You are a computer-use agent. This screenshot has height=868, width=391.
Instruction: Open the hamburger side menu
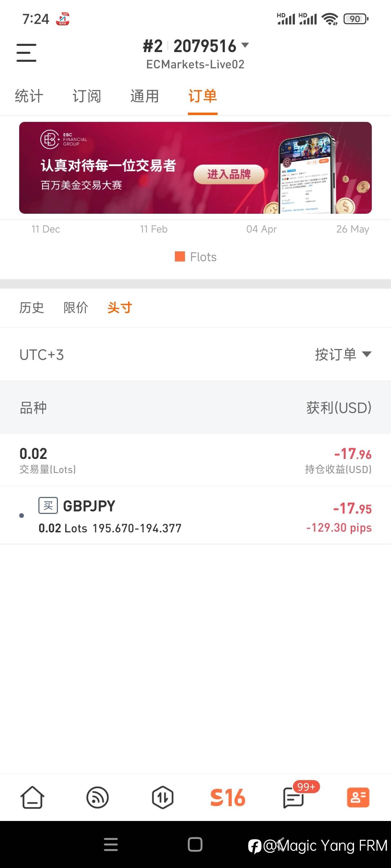(x=26, y=53)
